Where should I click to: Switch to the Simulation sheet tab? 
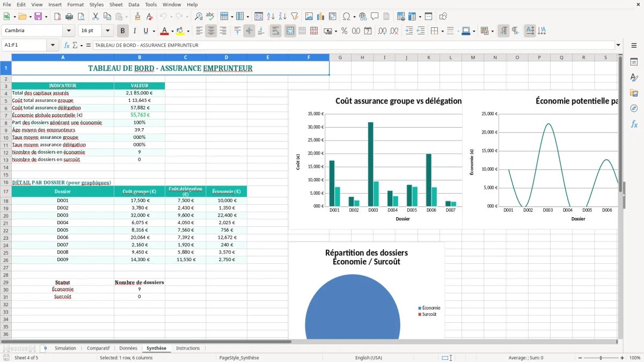[65, 348]
